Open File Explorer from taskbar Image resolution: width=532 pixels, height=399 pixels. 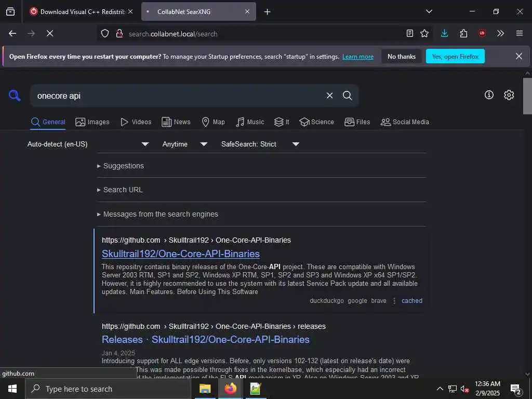click(205, 389)
